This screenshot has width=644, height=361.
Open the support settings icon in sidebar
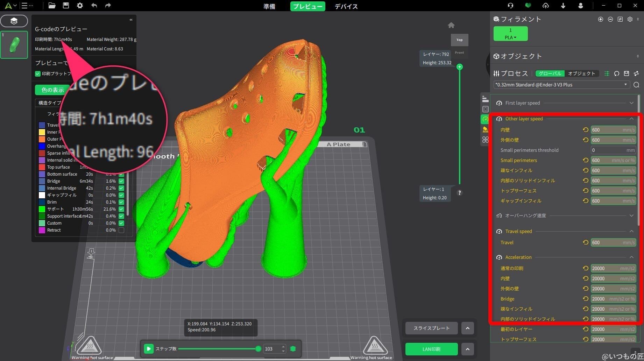coord(485,129)
